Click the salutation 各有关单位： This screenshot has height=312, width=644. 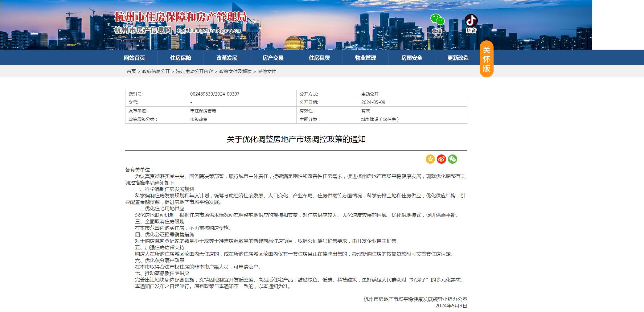coord(140,170)
